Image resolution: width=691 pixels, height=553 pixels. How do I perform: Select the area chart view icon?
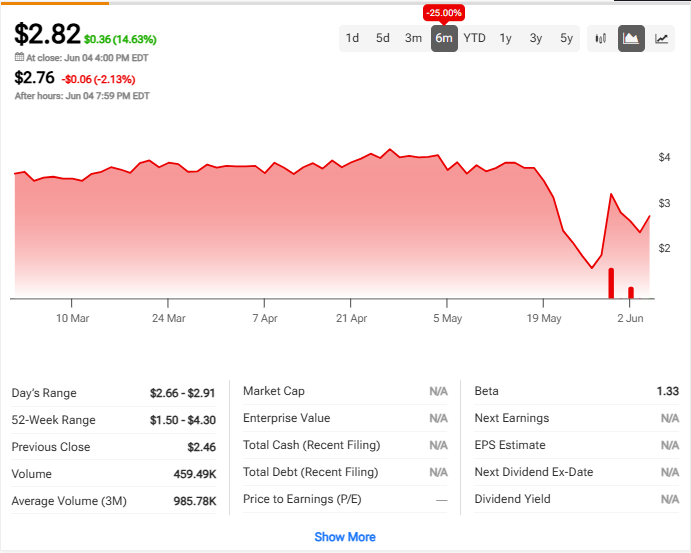(631, 38)
